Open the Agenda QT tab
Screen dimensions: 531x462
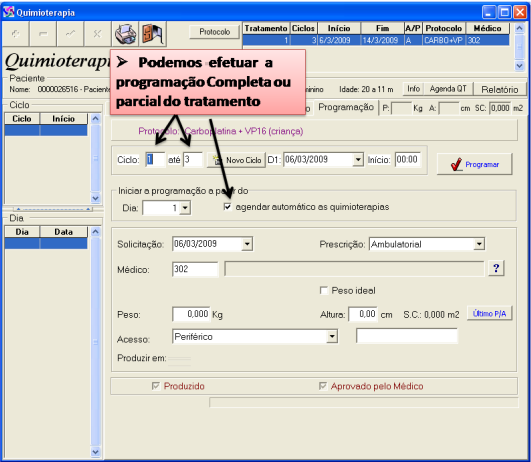448,89
